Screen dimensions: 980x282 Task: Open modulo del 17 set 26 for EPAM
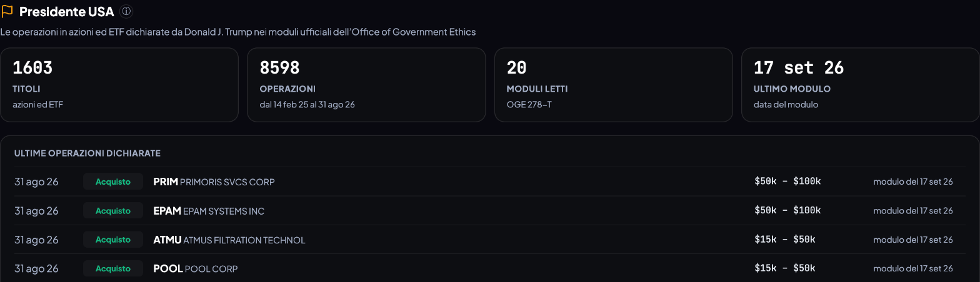click(913, 211)
